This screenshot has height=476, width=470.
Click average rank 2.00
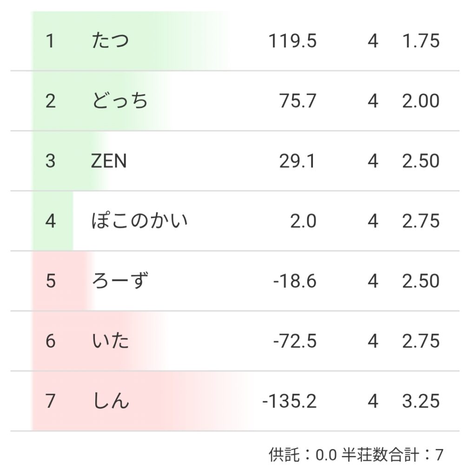point(421,101)
